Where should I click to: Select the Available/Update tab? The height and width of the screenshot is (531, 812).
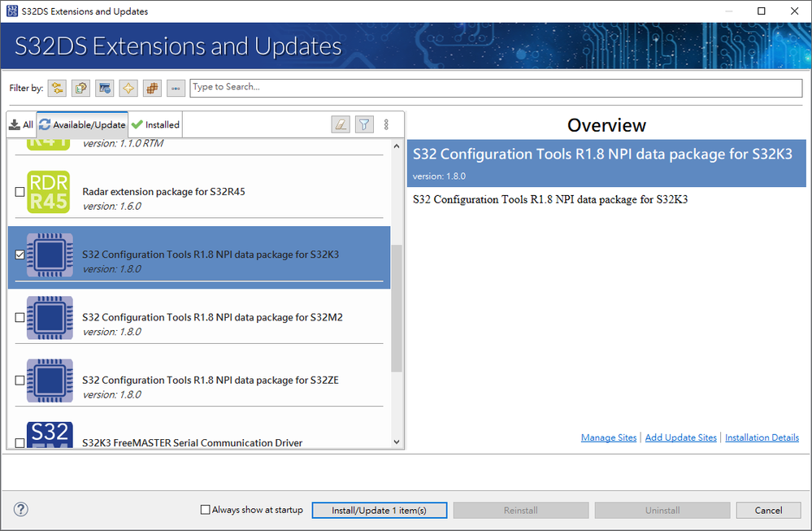click(82, 125)
